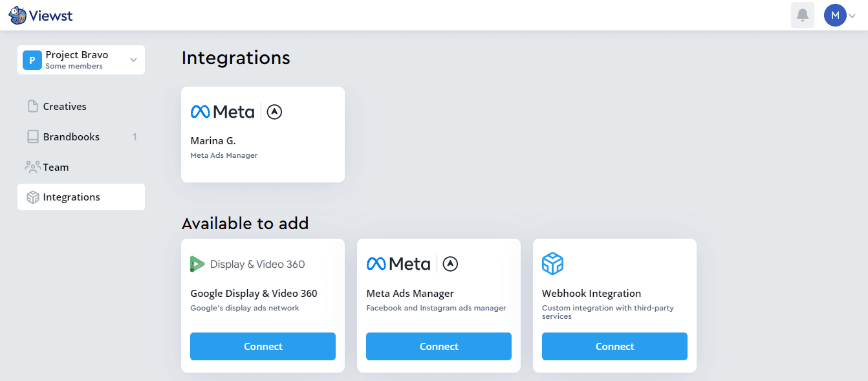
Task: Click the Integrations box icon
Action: [x=32, y=197]
